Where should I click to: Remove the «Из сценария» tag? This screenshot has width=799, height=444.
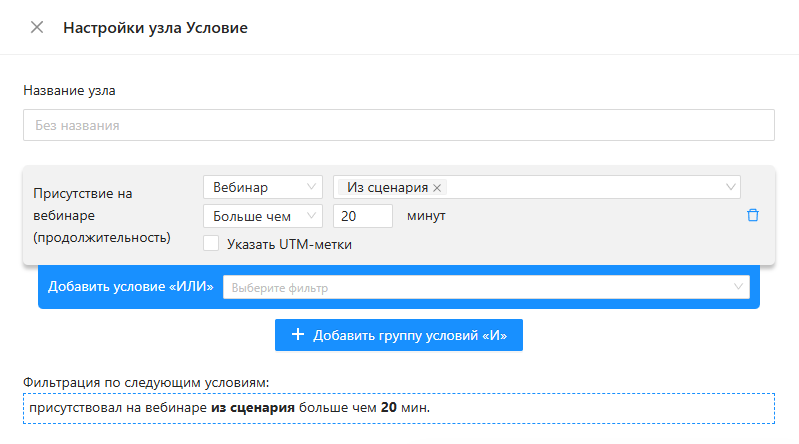pos(437,188)
